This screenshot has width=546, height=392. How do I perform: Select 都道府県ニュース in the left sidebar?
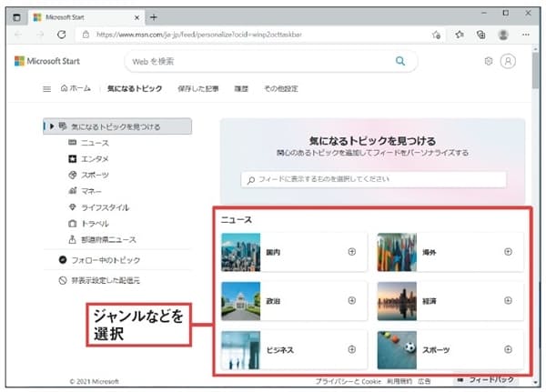point(108,239)
